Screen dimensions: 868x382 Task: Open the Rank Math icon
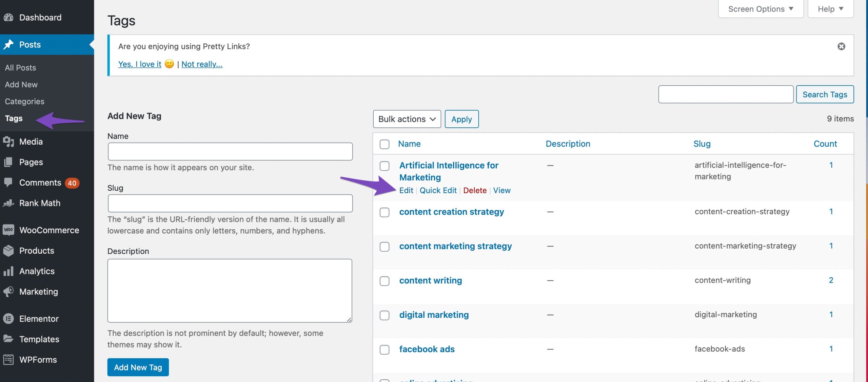[x=8, y=203]
